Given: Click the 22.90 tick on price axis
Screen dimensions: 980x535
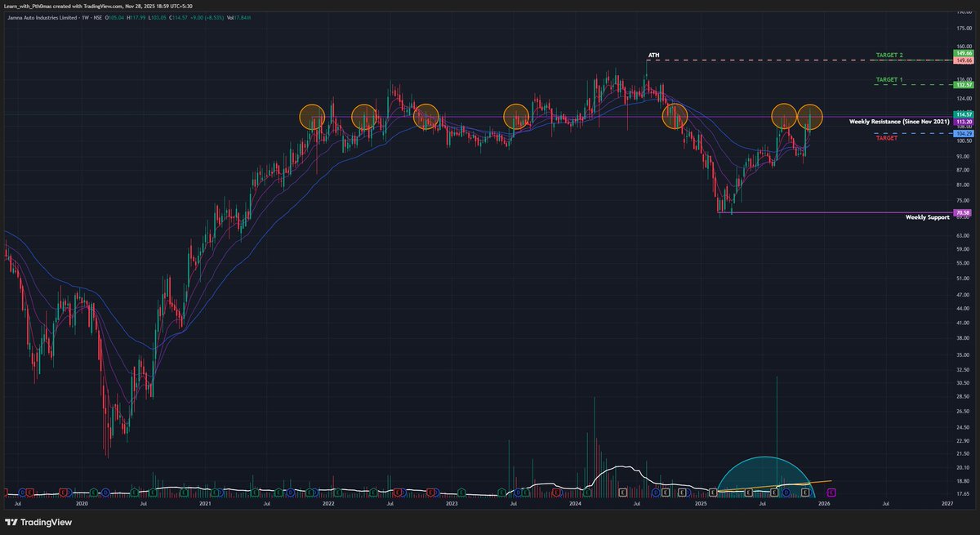Looking at the screenshot, I should click(x=964, y=441).
